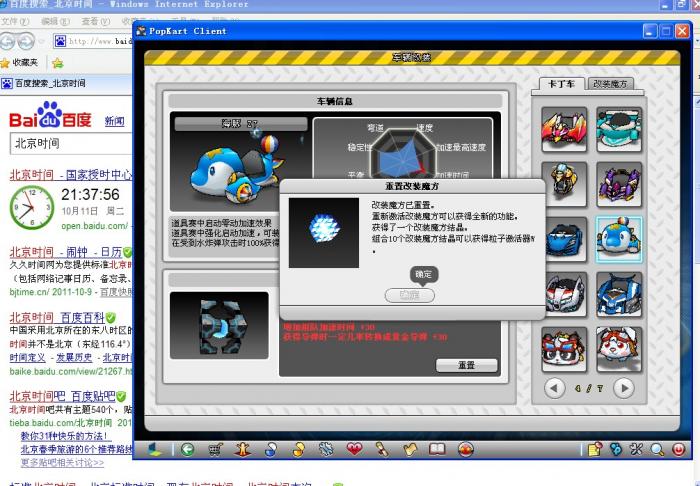Click the kart stats radar chart
This screenshot has width=700, height=486.
pos(404,155)
